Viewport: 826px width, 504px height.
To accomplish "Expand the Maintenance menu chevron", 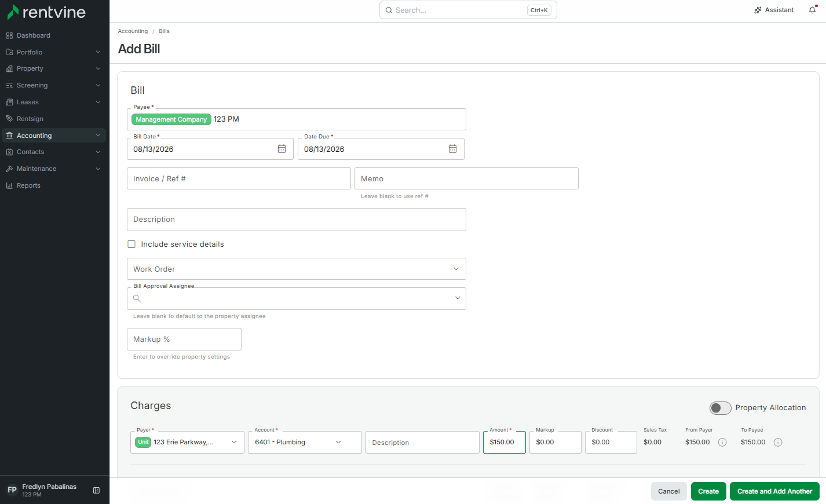I will point(98,169).
